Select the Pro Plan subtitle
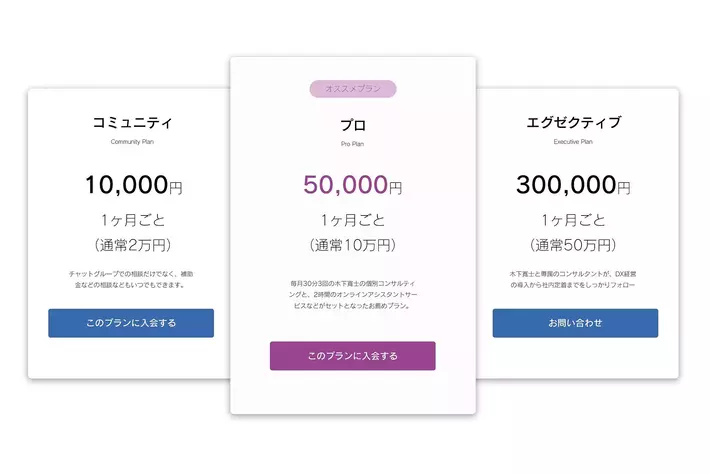The image size is (710, 474). click(x=353, y=145)
